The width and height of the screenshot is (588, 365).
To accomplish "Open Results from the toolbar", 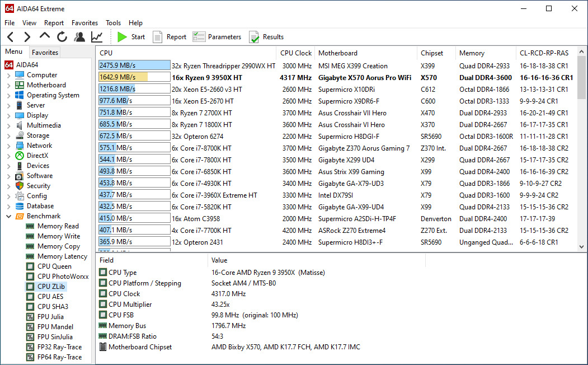I will point(266,37).
